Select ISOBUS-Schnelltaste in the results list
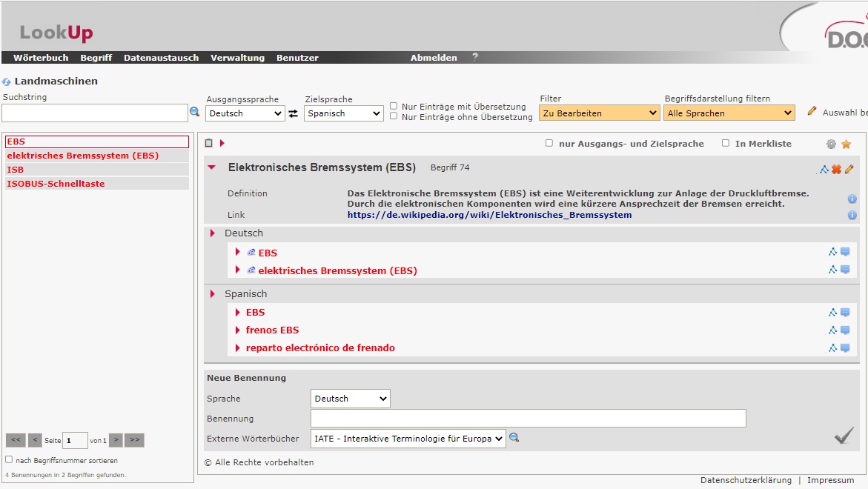 coord(56,184)
